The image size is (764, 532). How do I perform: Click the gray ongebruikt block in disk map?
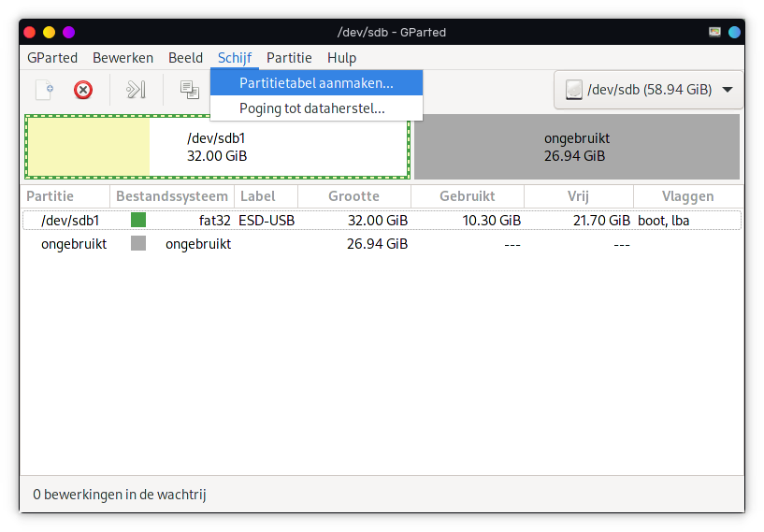pos(575,147)
